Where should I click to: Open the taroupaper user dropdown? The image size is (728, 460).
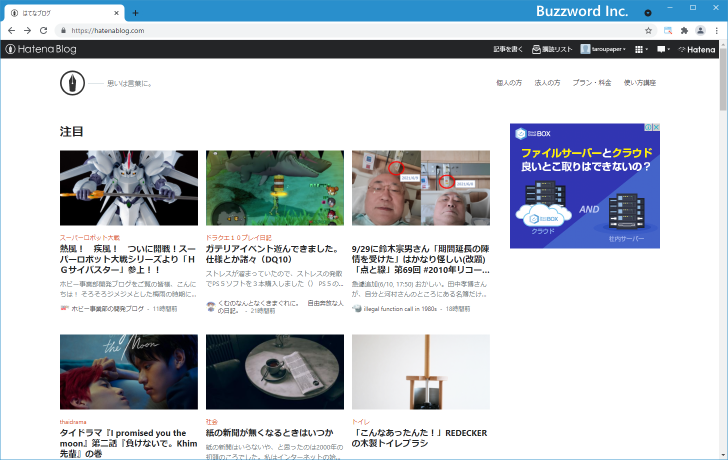[603, 49]
